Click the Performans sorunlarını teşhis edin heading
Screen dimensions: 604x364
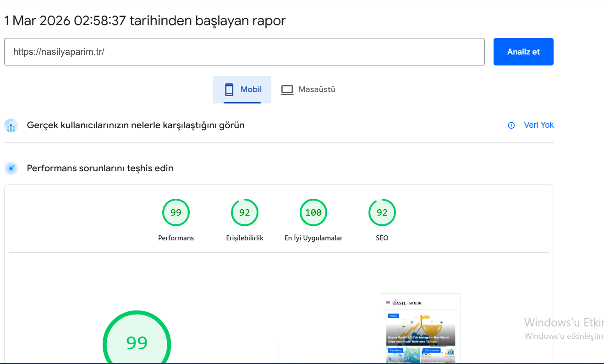100,168
